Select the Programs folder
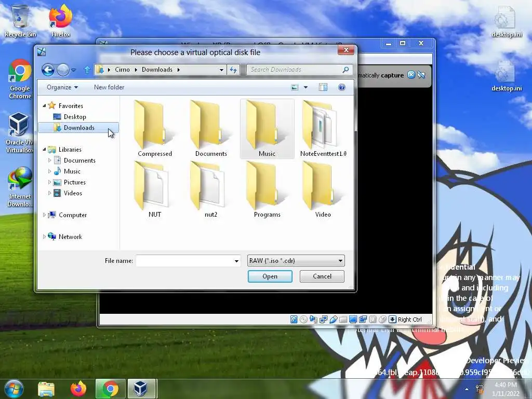Image resolution: width=532 pixels, height=399 pixels. coord(267,190)
